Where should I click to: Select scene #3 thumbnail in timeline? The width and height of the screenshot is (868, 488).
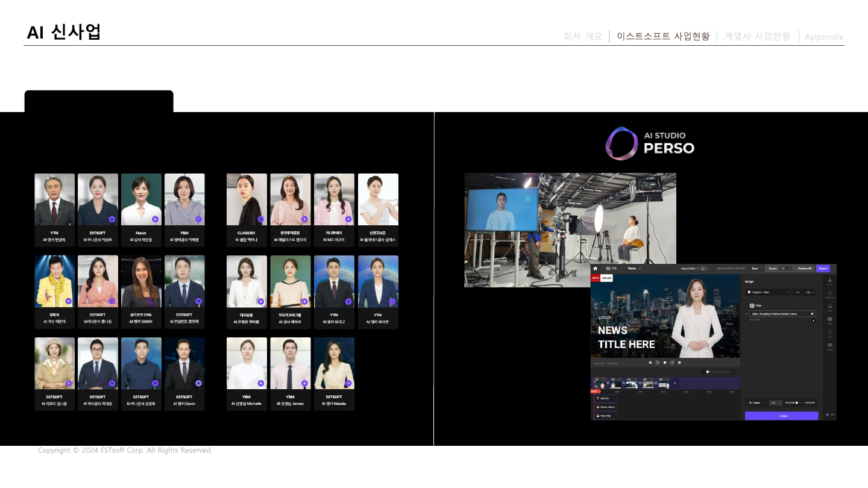(632, 383)
